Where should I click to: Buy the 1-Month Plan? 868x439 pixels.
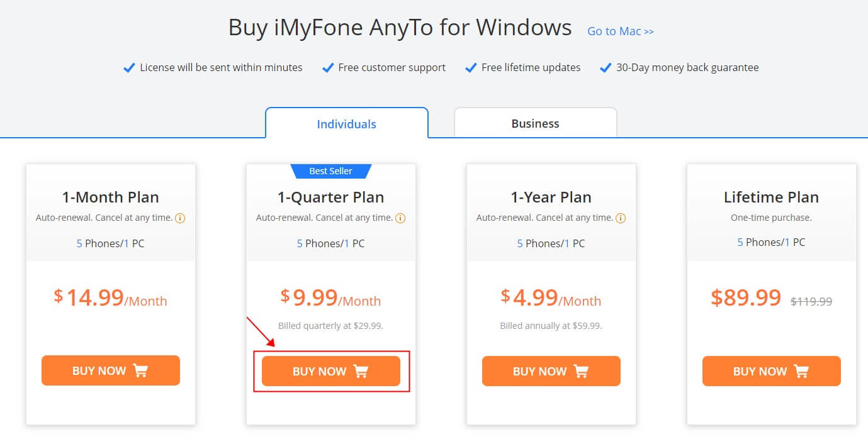(111, 370)
